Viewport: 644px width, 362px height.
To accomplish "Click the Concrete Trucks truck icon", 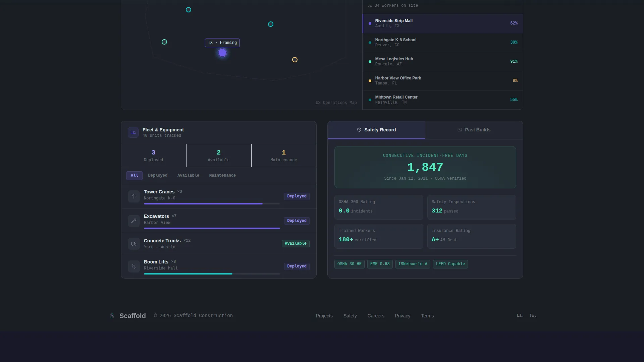I will (134, 244).
